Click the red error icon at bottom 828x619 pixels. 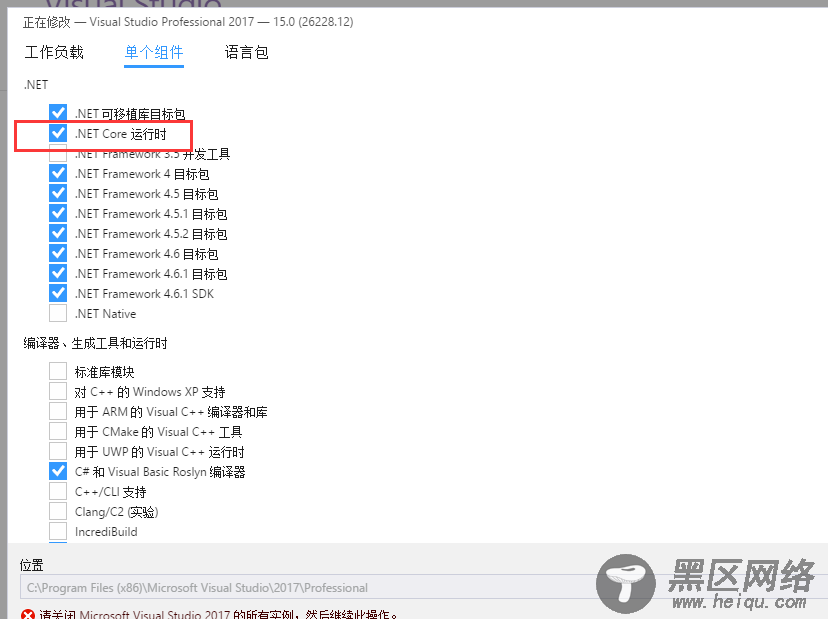coord(28,614)
